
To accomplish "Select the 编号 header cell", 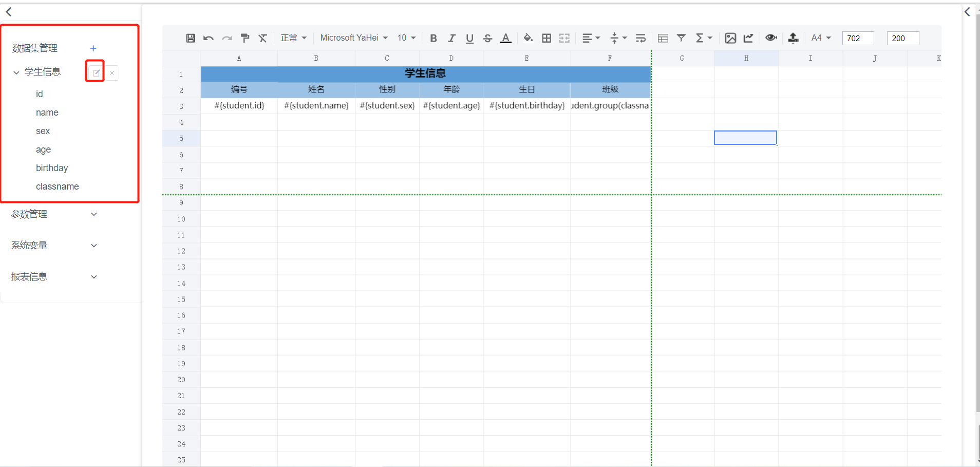I will (x=239, y=90).
